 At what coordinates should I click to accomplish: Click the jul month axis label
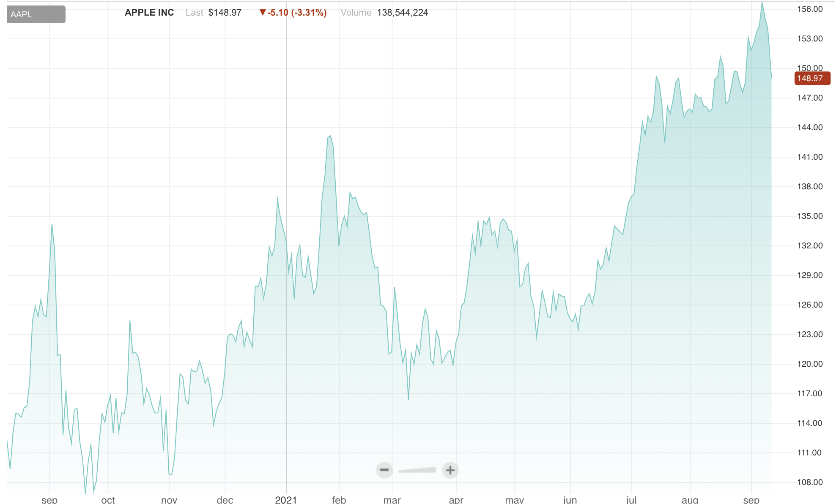pos(631,500)
